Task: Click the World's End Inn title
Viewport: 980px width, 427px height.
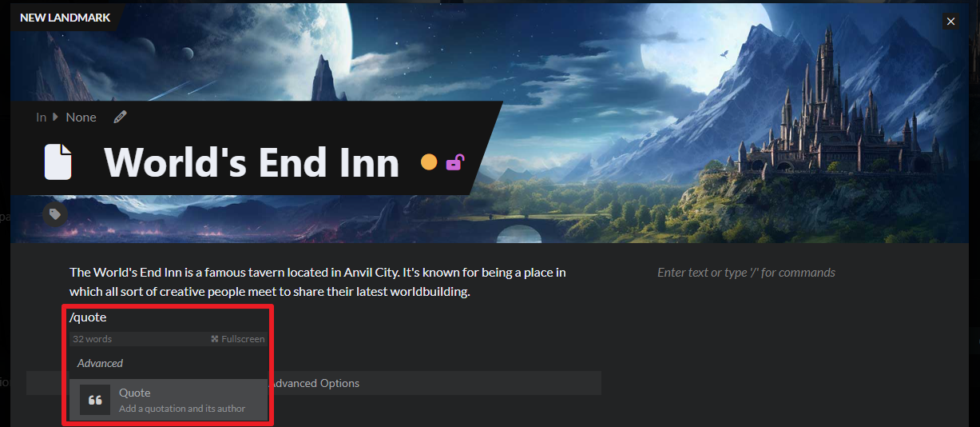Action: (252, 162)
